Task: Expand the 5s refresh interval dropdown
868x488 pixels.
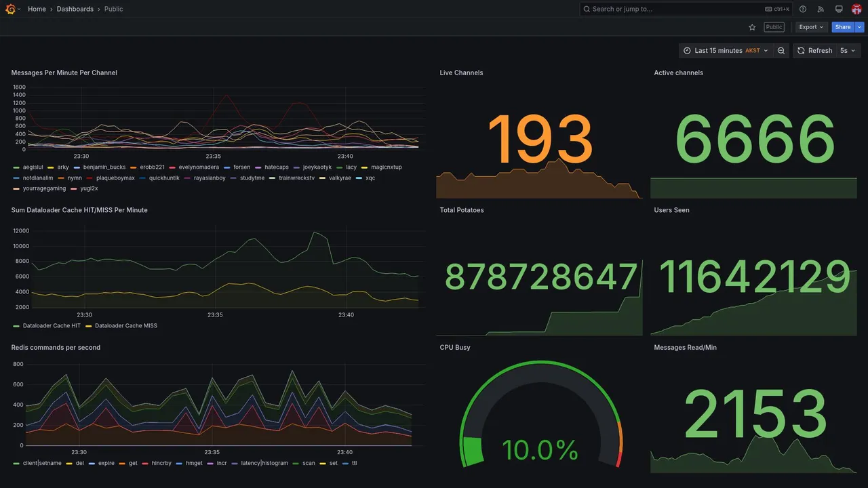Action: 848,51
